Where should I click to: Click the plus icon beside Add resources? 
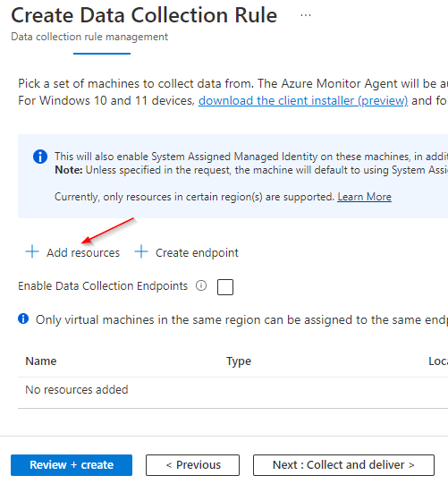pos(32,252)
